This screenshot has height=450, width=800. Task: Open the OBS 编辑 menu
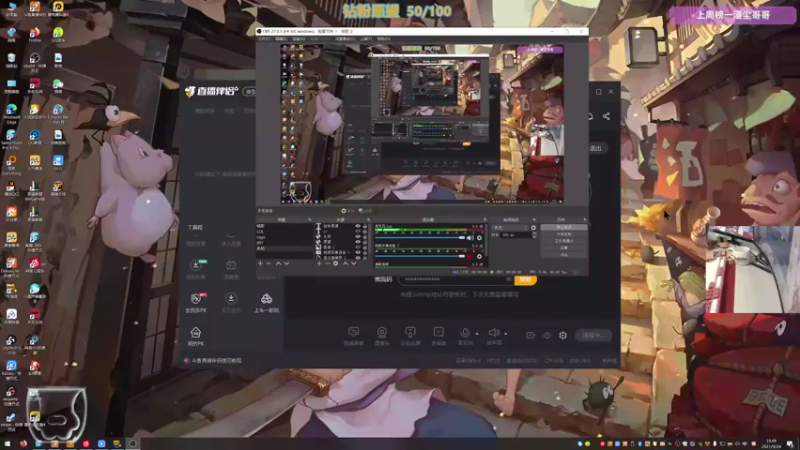281,39
